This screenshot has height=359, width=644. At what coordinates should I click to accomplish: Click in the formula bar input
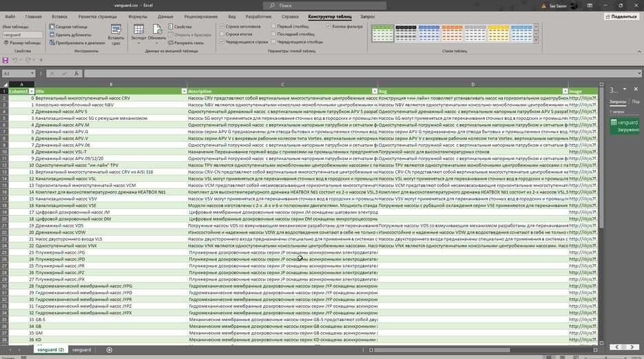(360, 74)
